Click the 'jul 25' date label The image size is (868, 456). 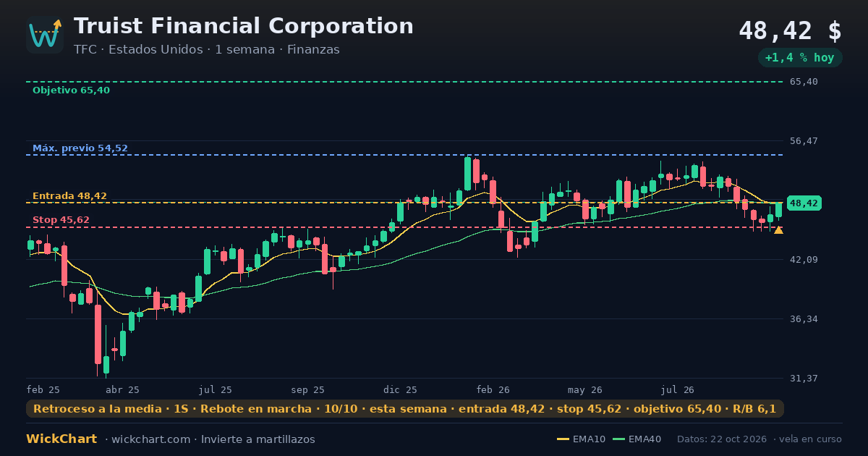click(216, 389)
